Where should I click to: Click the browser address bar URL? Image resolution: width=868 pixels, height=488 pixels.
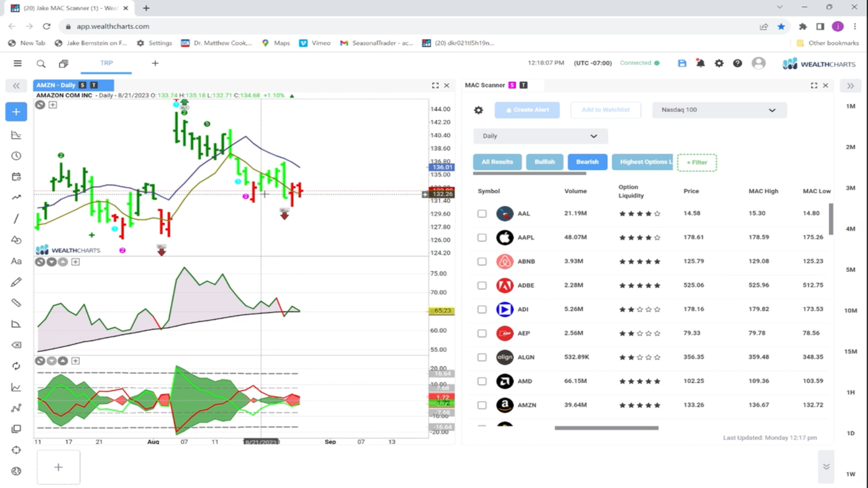[x=113, y=26]
